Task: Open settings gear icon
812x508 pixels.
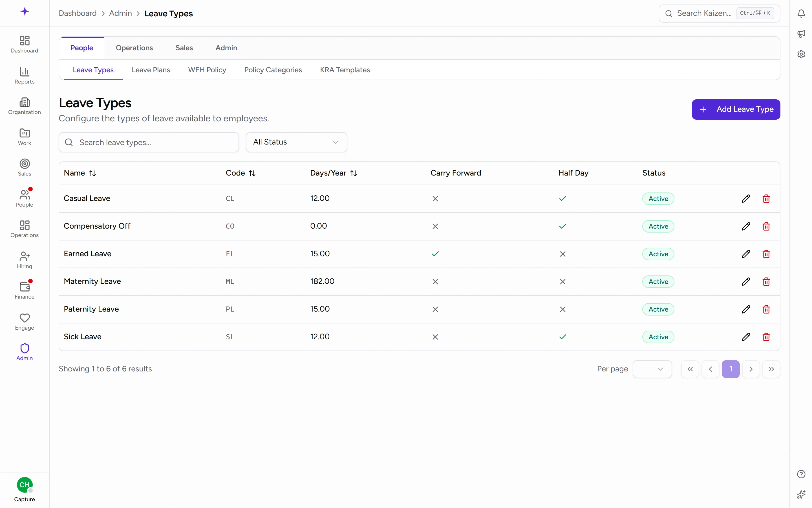Action: pos(801,54)
